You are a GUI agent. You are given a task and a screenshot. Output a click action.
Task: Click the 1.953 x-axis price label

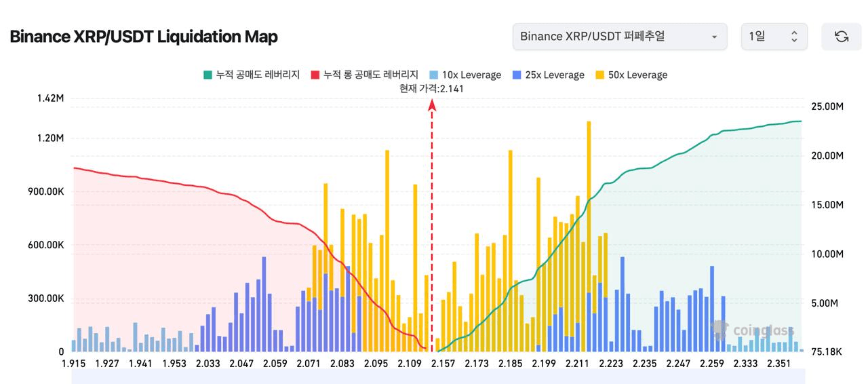[x=174, y=364]
